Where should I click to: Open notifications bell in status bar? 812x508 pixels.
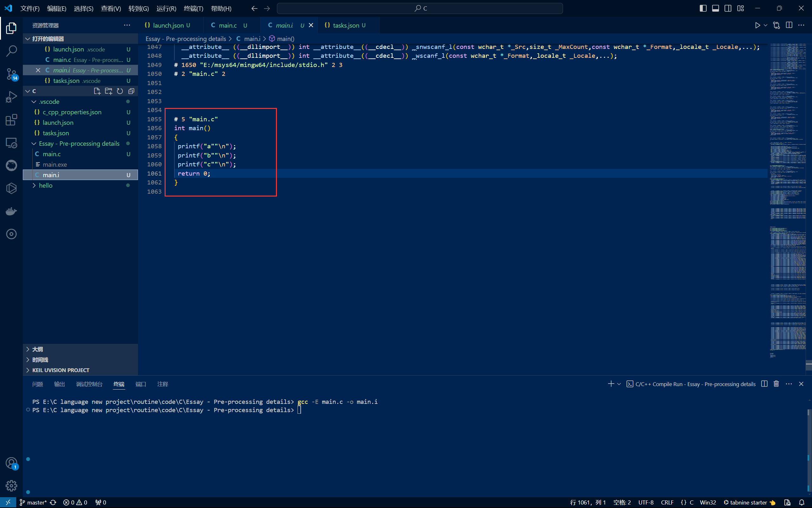802,502
